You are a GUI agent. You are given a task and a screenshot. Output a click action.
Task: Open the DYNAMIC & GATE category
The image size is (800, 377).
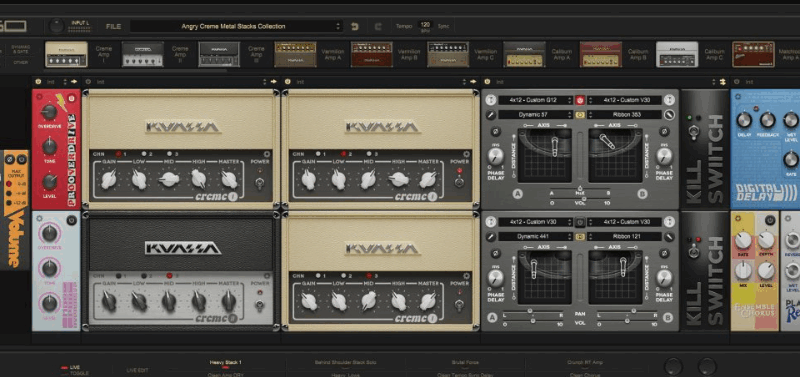pos(21,49)
